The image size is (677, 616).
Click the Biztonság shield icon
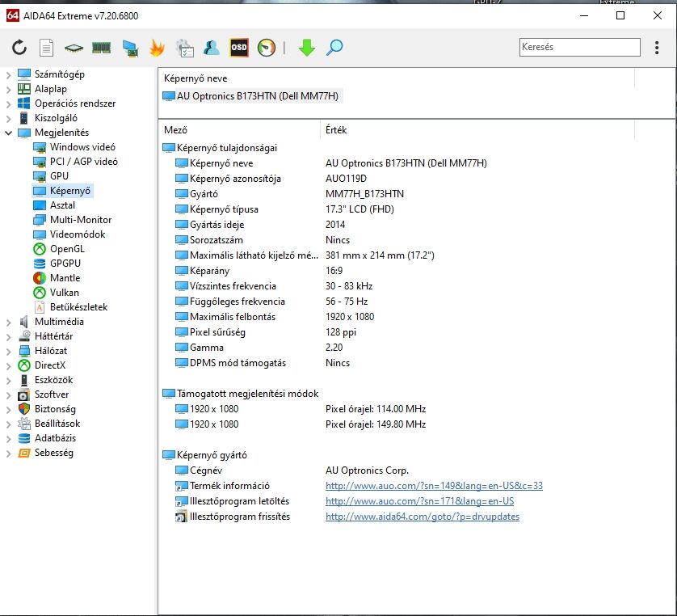23,409
